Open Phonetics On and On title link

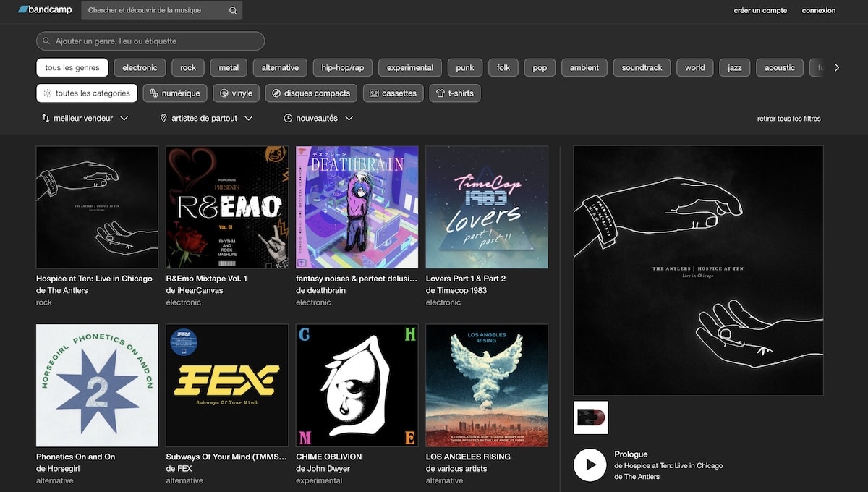(75, 457)
